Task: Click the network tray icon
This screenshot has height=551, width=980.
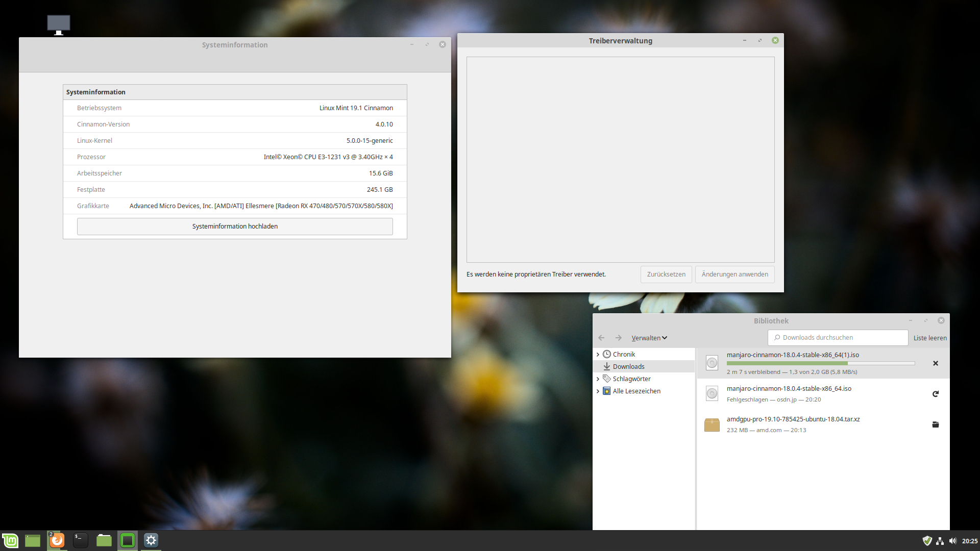Action: pos(940,541)
